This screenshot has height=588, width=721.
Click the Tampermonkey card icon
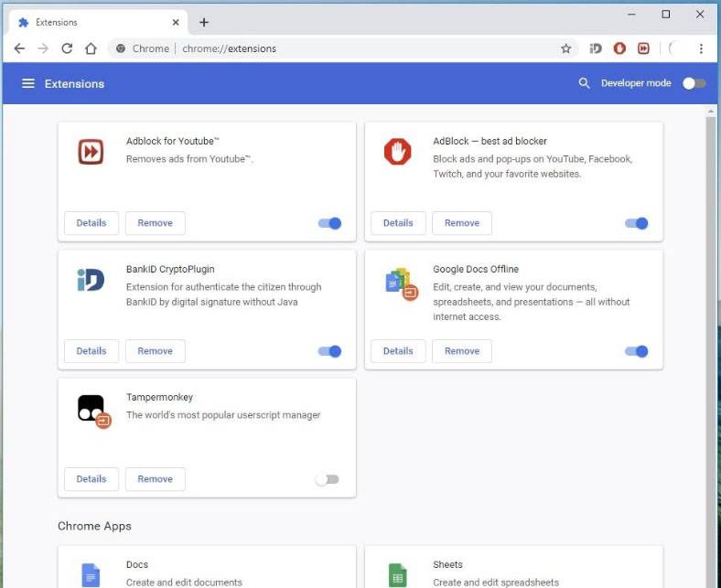94,411
